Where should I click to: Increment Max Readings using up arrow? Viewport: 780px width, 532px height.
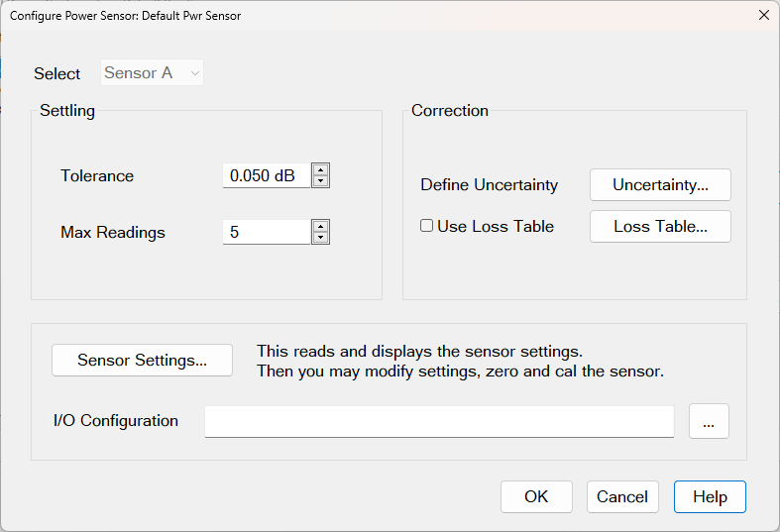(x=320, y=226)
